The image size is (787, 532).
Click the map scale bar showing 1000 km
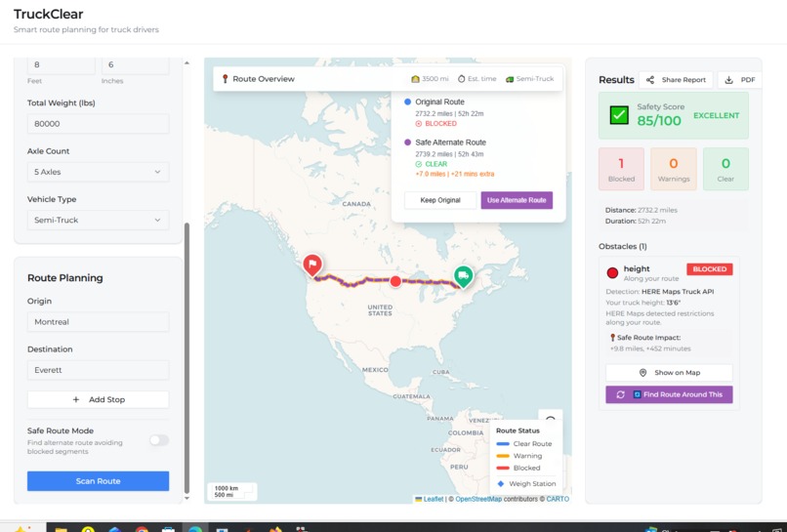point(231,491)
